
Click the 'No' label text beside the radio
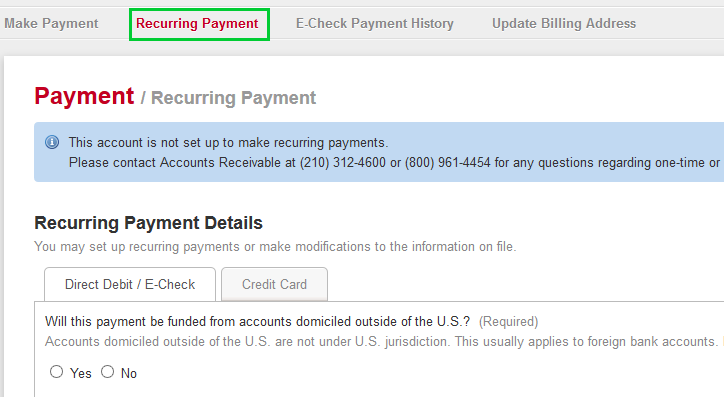129,373
